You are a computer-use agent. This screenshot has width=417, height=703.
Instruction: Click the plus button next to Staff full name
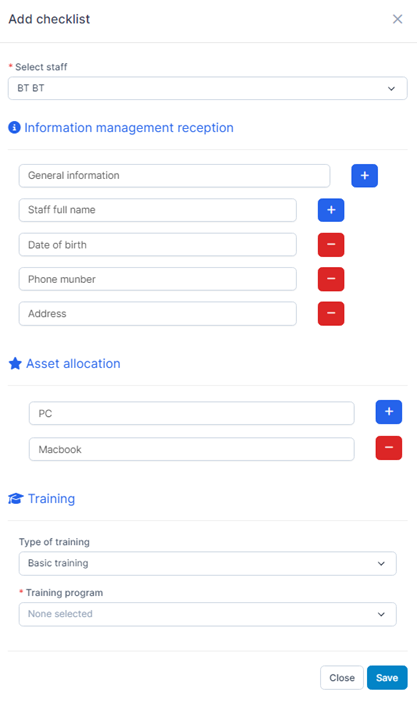tap(331, 210)
